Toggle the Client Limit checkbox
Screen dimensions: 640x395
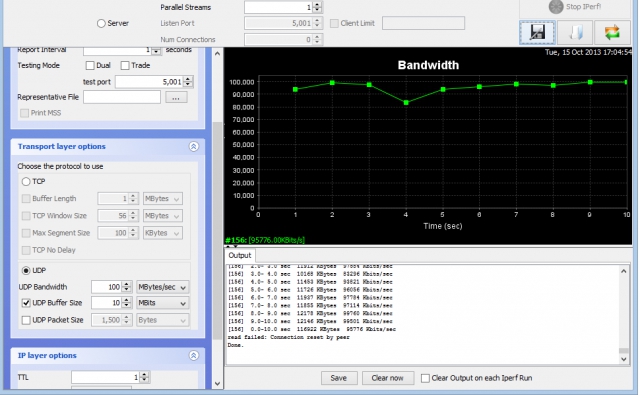coord(334,23)
